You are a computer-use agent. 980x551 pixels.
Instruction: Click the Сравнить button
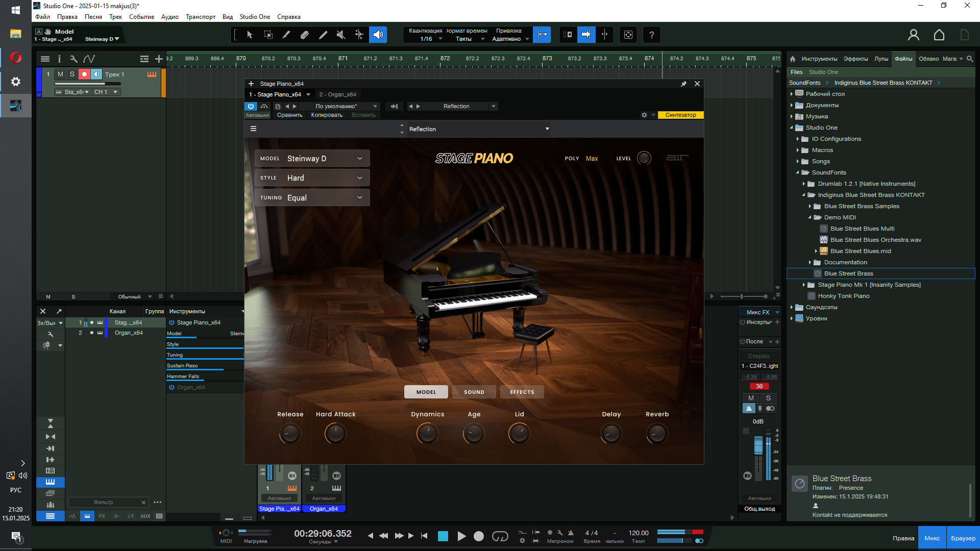[x=289, y=115]
